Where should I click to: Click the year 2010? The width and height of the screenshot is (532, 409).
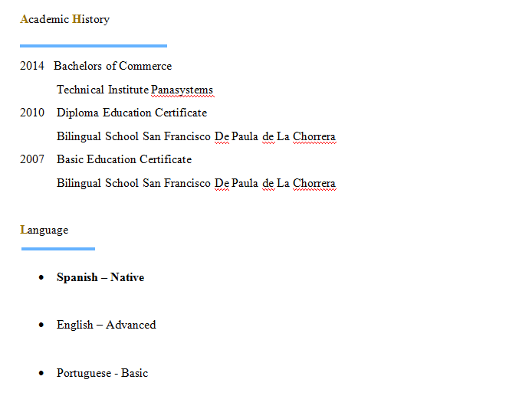coord(32,113)
